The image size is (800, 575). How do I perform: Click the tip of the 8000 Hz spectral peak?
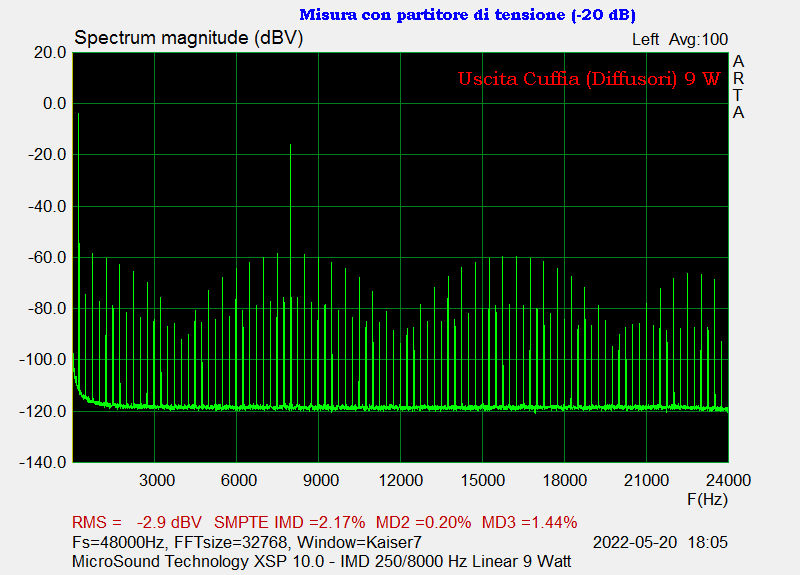coord(290,145)
